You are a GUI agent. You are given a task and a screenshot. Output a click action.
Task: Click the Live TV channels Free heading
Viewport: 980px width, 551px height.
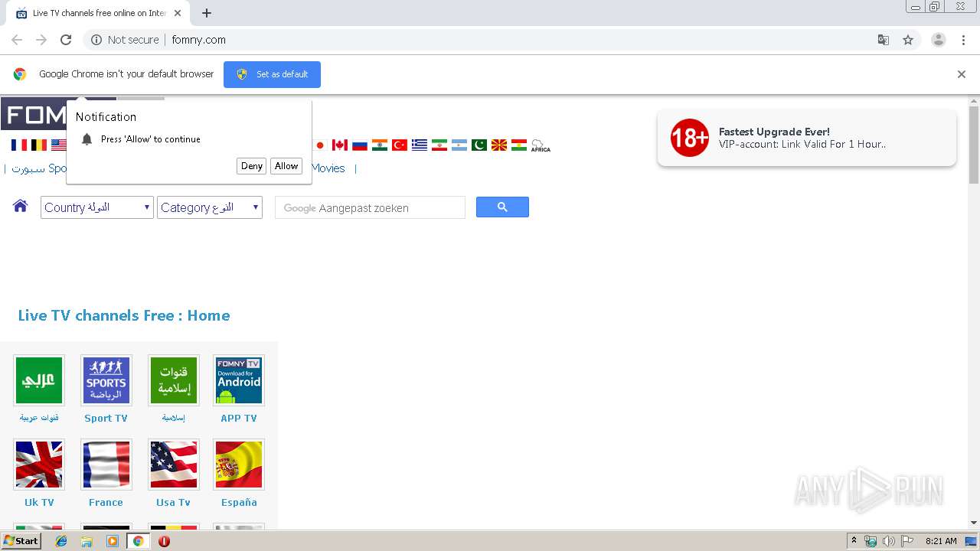pos(124,315)
